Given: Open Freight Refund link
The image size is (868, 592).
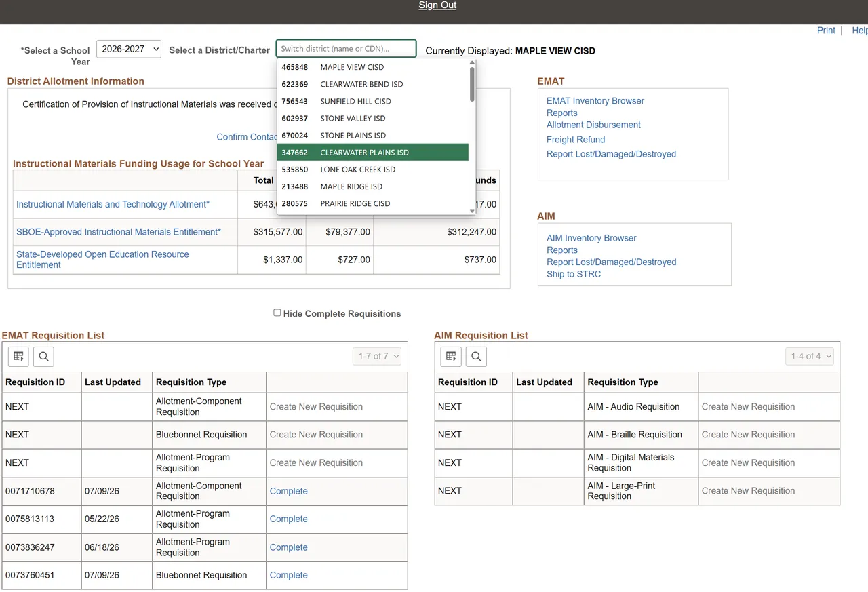Looking at the screenshot, I should click(576, 140).
